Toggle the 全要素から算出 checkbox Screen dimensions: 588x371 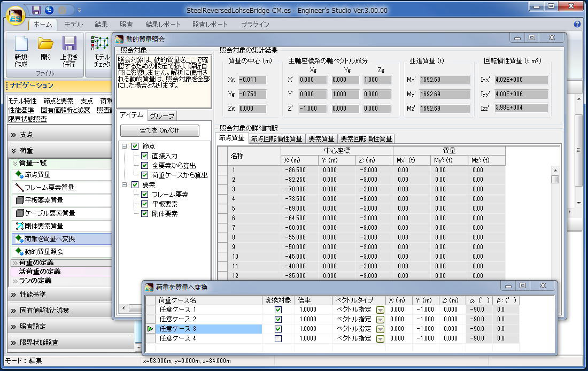[144, 165]
